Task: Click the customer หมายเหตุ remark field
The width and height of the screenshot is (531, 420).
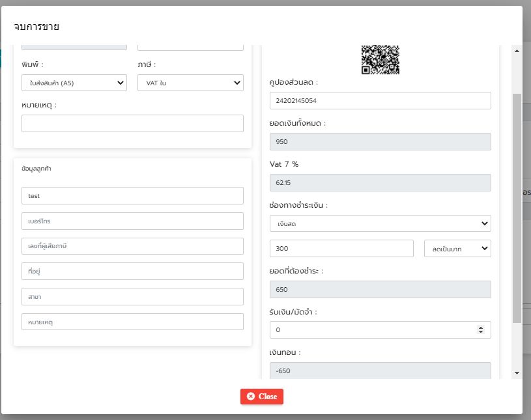Action: 132,322
